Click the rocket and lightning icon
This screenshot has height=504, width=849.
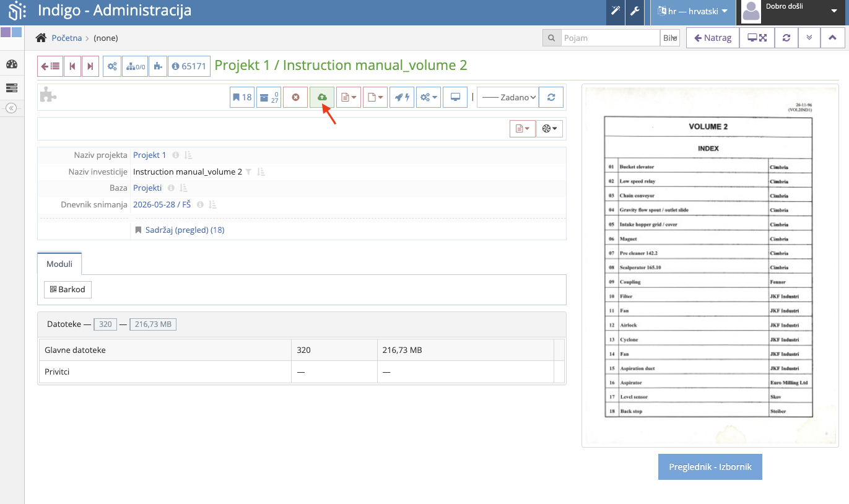[402, 97]
